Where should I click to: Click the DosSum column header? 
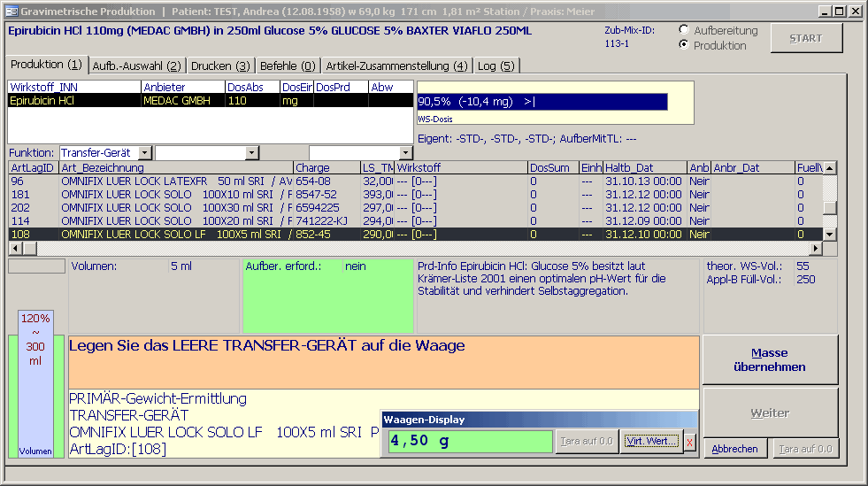coord(553,167)
